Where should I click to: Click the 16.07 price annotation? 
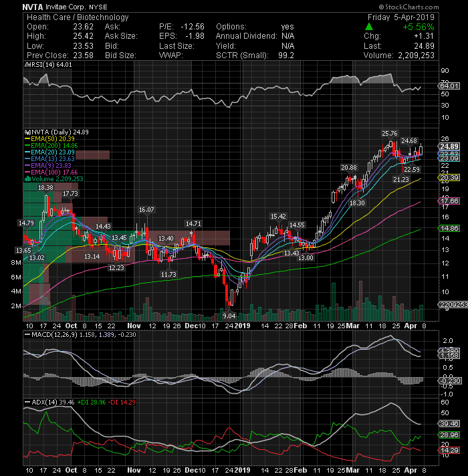coord(146,210)
